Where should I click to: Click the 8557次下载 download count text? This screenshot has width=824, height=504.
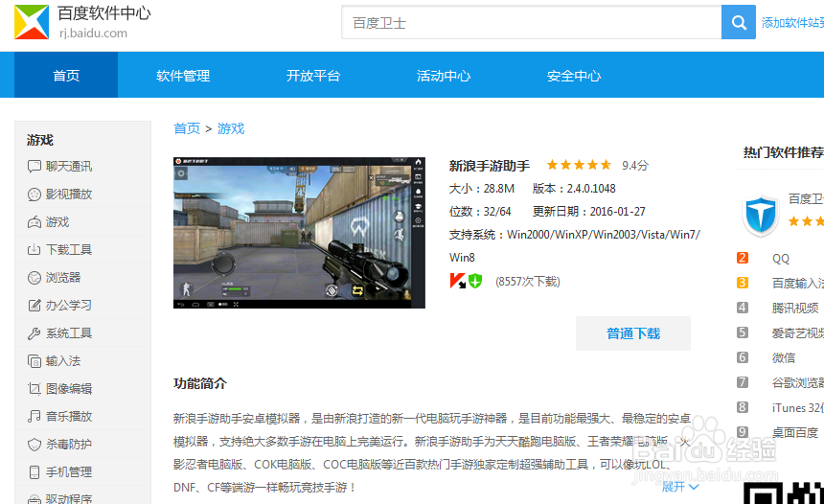point(528,282)
